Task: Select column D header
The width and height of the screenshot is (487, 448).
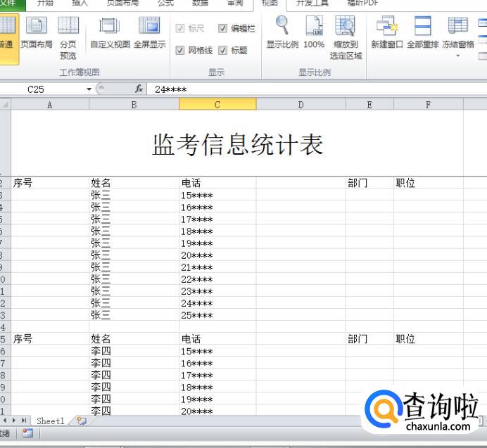Action: (301, 105)
